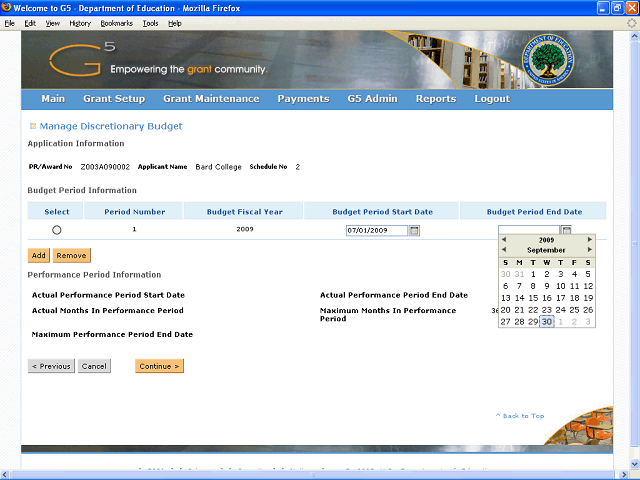This screenshot has height=480, width=640.
Task: Click calendar icon beside Budget Period End Date
Action: coord(566,230)
